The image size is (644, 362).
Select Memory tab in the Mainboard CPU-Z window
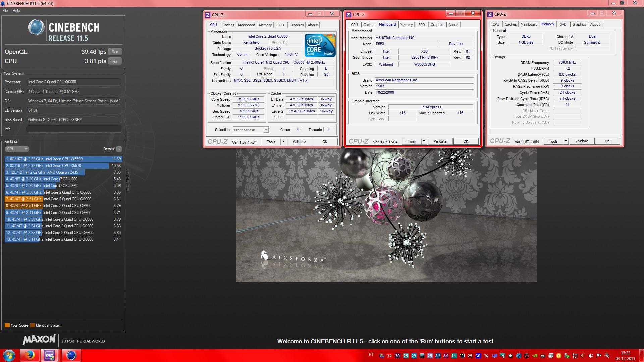406,25
